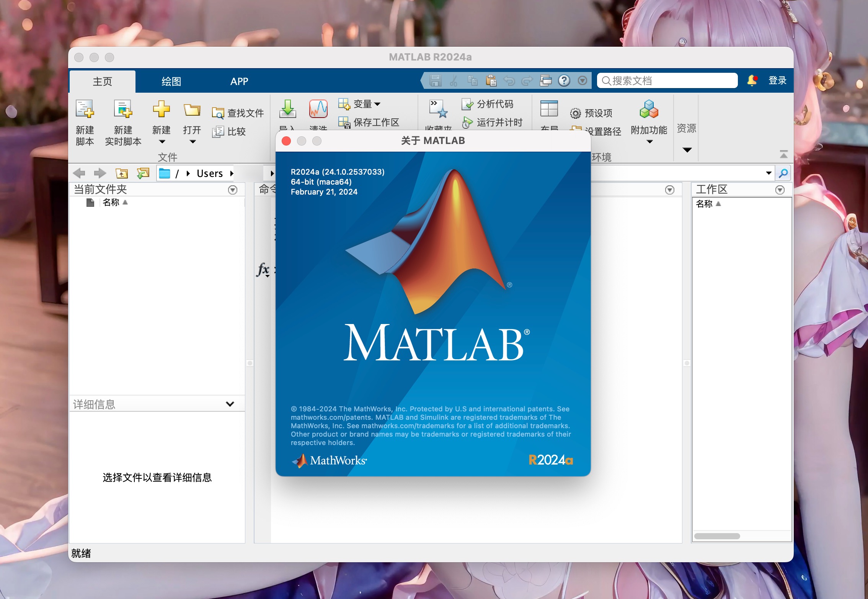Click the version text R2024a (24.1.0.2537033)
868x599 pixels.
point(338,172)
